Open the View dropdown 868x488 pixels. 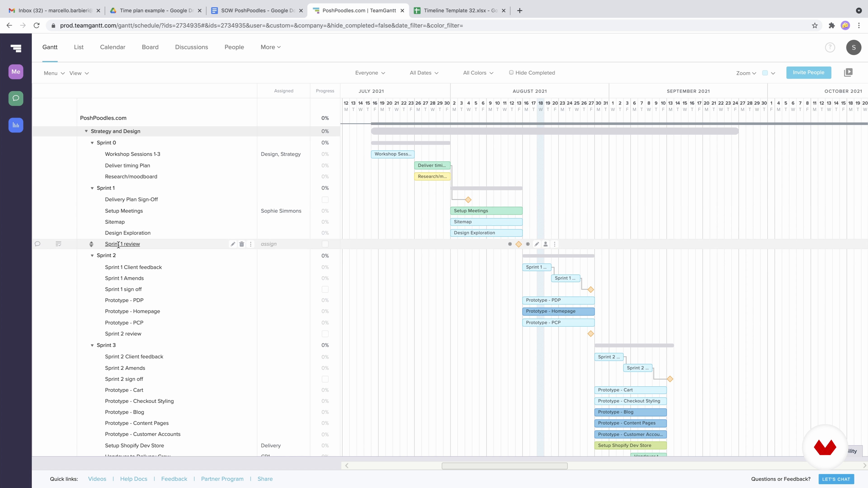pos(79,73)
